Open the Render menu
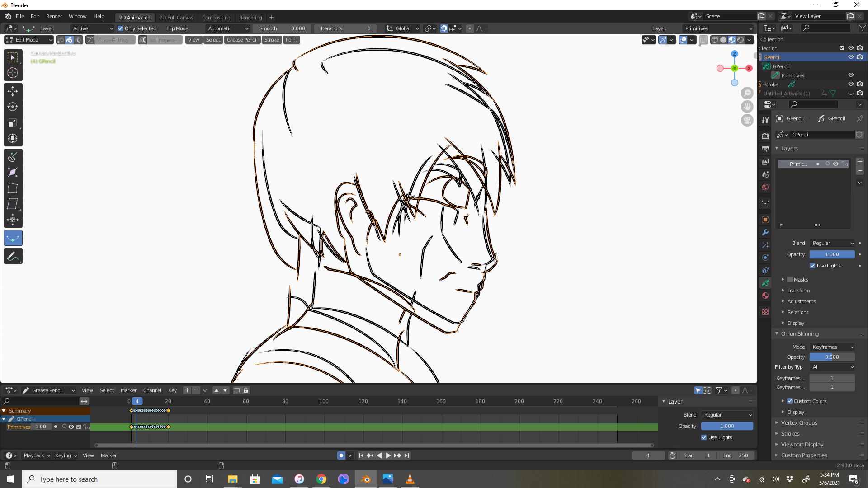 coord(54,16)
